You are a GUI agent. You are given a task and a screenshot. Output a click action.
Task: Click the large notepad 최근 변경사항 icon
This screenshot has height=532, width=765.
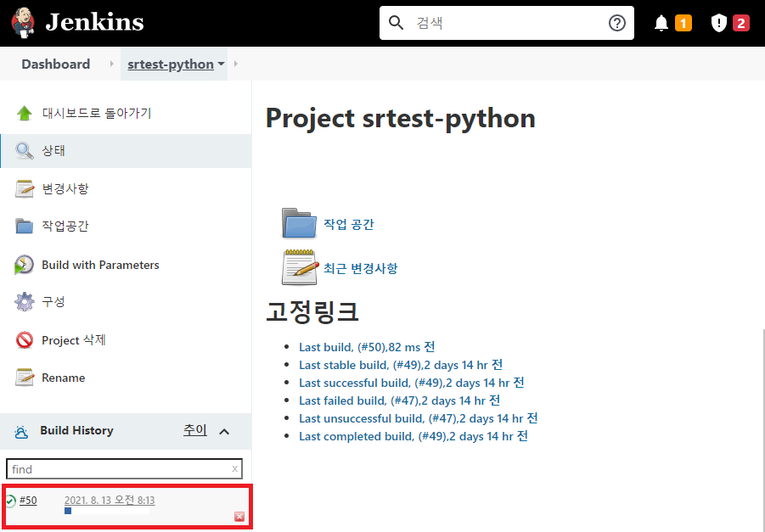pos(299,267)
